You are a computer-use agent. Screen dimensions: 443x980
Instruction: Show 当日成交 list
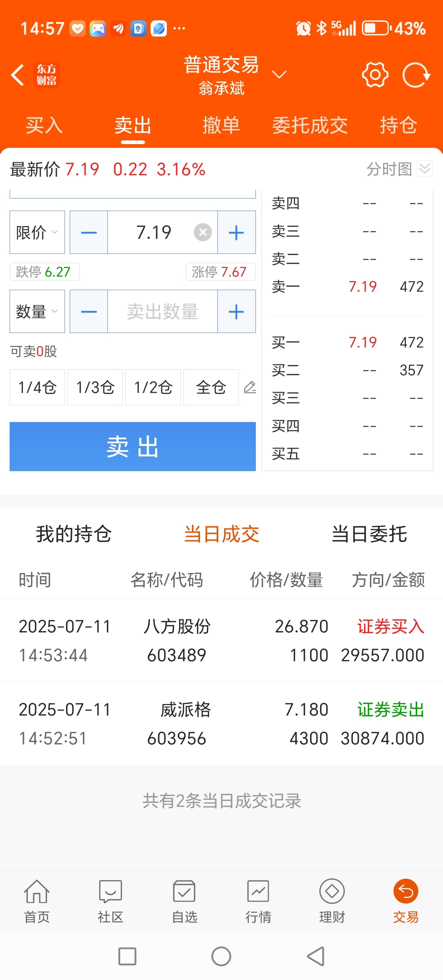coord(221,533)
